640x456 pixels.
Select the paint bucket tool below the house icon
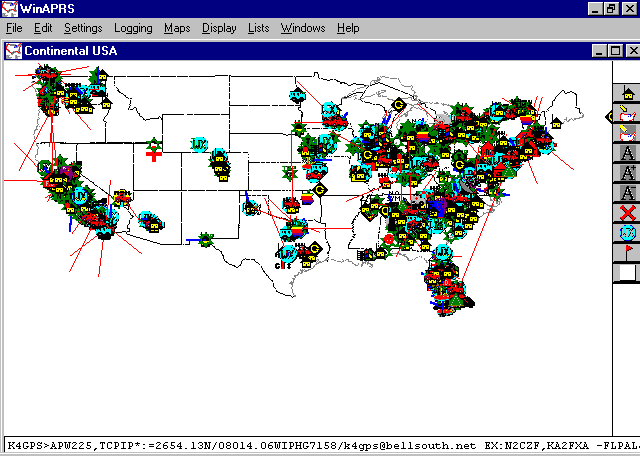coord(626,114)
